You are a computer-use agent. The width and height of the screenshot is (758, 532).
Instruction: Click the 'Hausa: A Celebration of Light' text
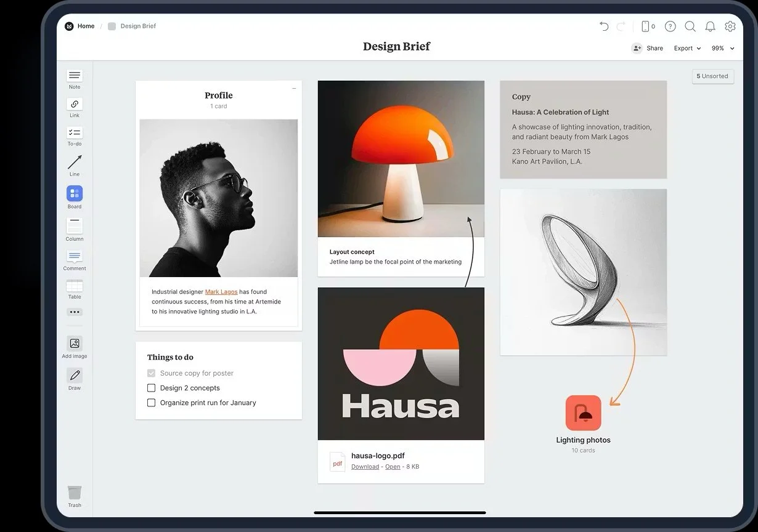click(560, 112)
